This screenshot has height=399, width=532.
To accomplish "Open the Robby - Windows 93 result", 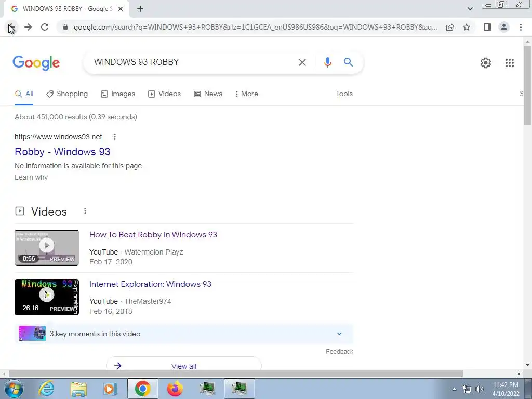I will point(62,152).
